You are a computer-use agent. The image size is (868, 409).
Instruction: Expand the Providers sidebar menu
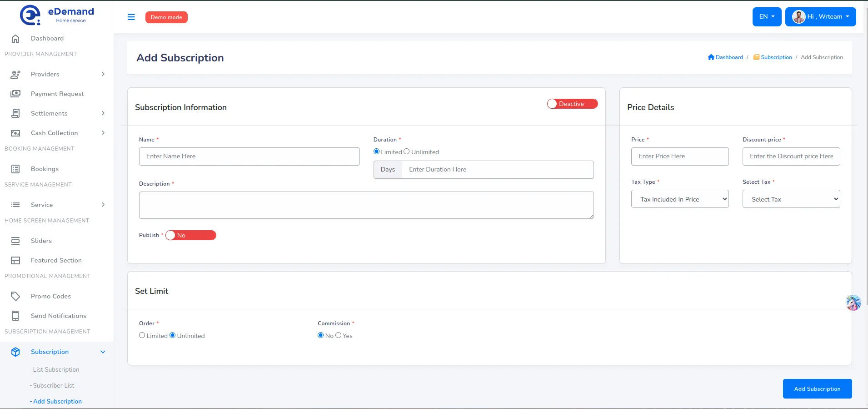click(x=57, y=74)
